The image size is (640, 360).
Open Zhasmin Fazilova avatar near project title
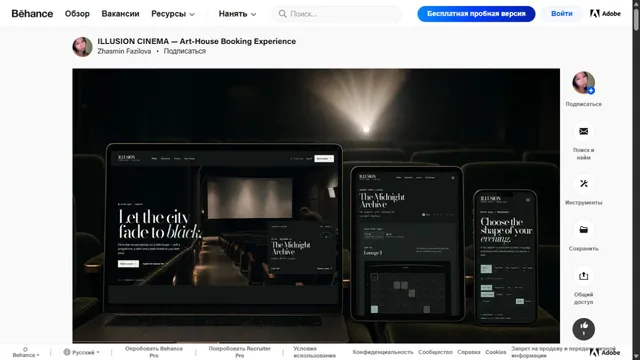click(82, 47)
